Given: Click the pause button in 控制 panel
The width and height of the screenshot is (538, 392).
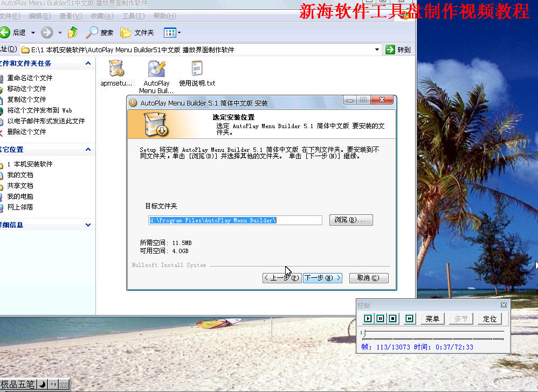Looking at the screenshot, I should tap(380, 319).
